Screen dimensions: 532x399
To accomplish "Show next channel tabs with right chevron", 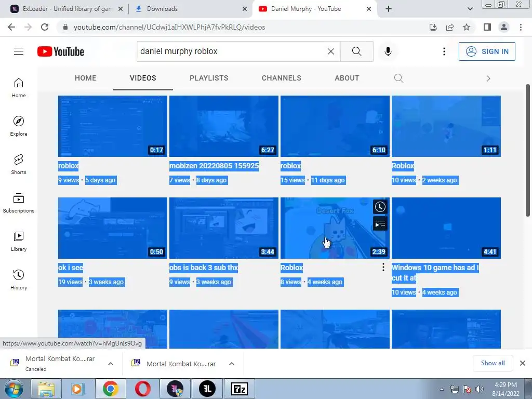I will 488,78.
